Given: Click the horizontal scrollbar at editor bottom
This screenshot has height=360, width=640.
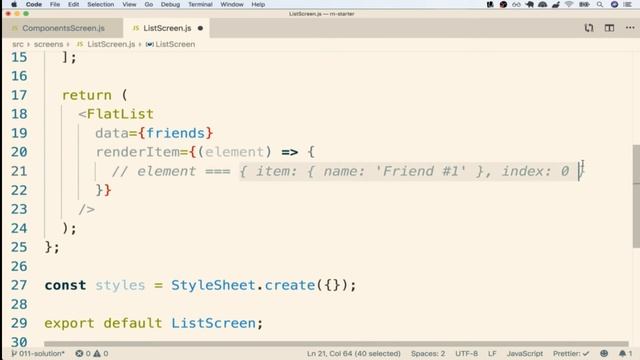Looking at the screenshot, I should click(336, 344).
